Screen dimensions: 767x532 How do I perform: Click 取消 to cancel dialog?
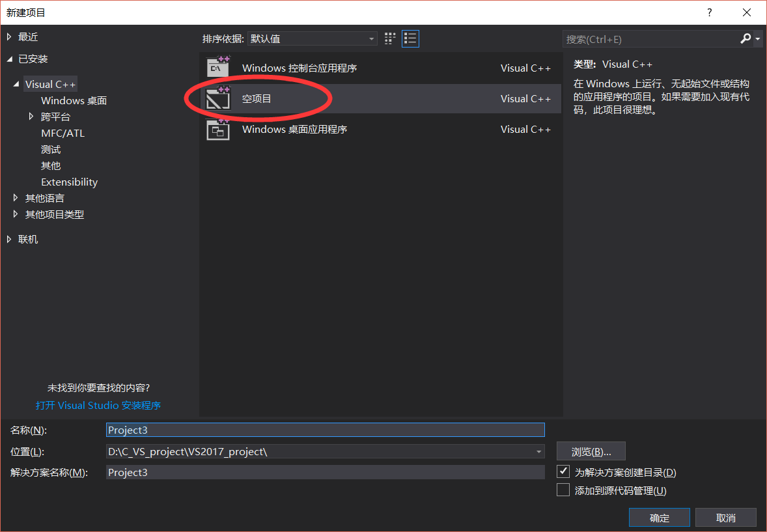point(725,517)
